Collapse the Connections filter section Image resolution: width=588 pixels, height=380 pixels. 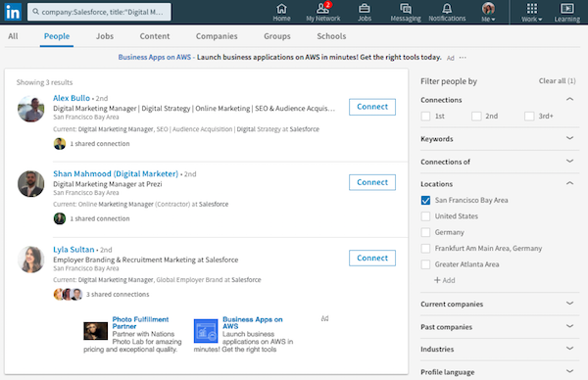tap(569, 99)
